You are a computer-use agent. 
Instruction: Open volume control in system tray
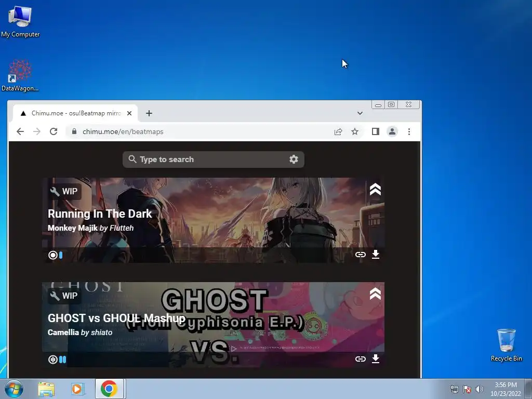479,389
